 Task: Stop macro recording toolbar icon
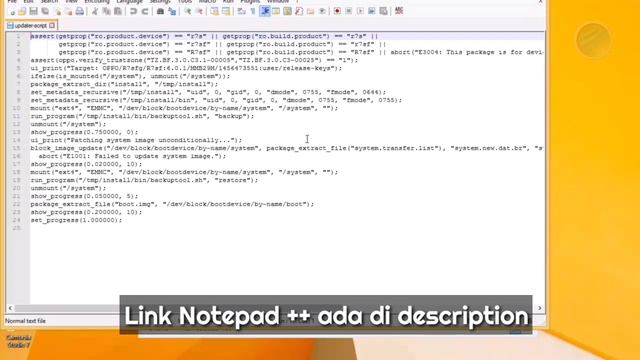[x=349, y=11]
